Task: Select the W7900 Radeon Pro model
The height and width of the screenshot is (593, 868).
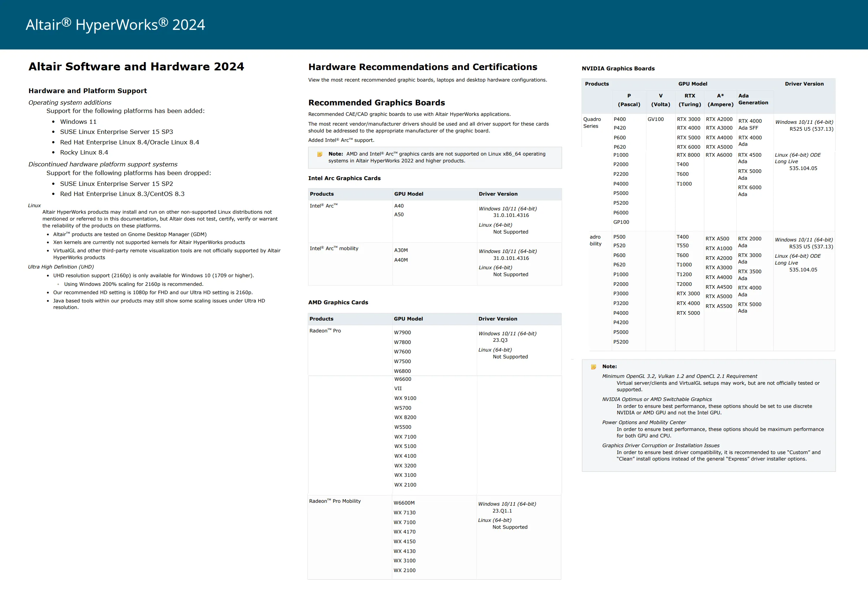Action: click(x=402, y=332)
